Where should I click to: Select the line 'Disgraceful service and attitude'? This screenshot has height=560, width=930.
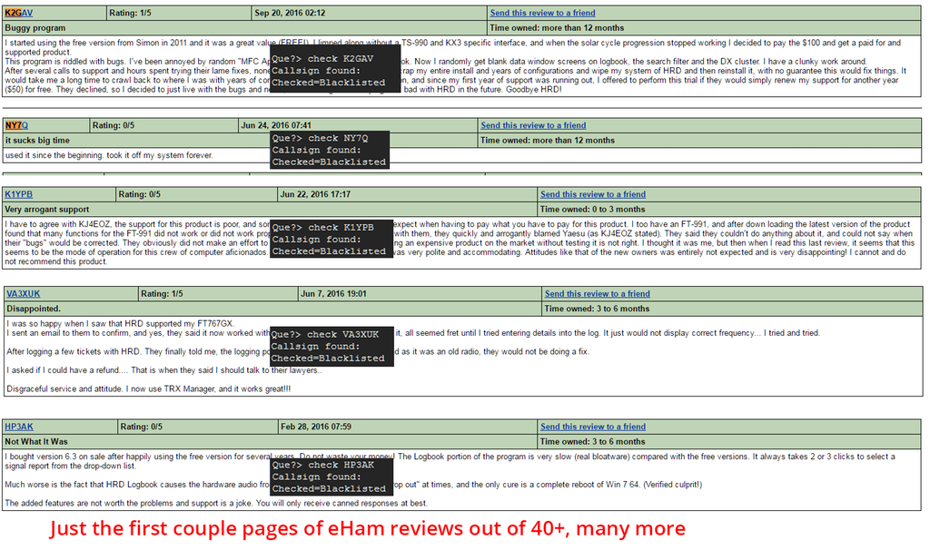point(149,389)
